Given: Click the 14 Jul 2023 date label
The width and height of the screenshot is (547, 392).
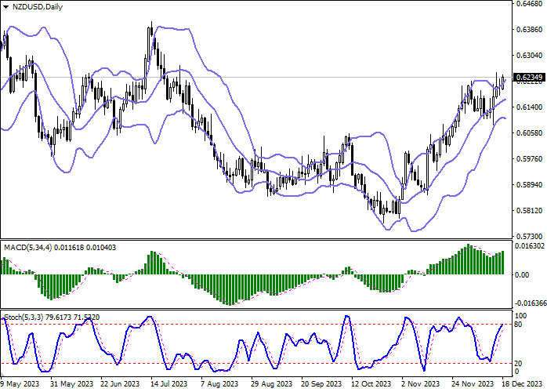Looking at the screenshot, I should [x=168, y=384].
